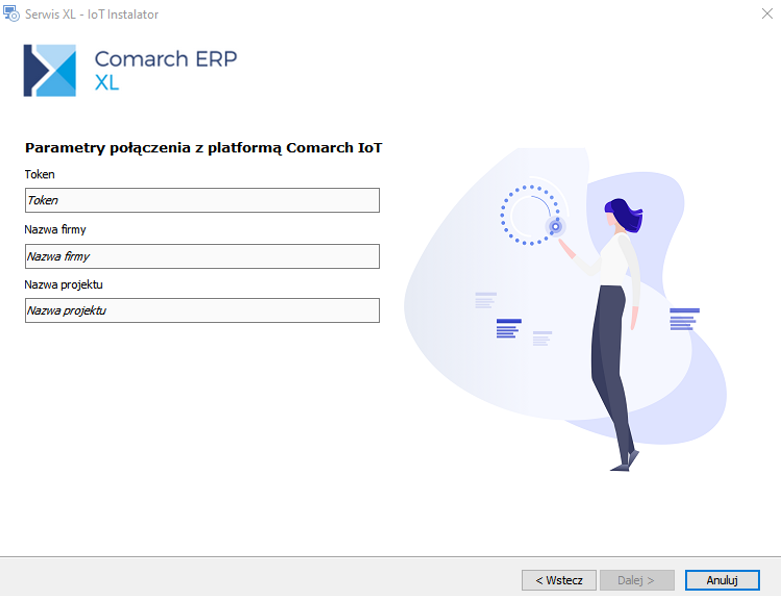Click the 'Token' field label
The image size is (781, 596).
tap(39, 174)
